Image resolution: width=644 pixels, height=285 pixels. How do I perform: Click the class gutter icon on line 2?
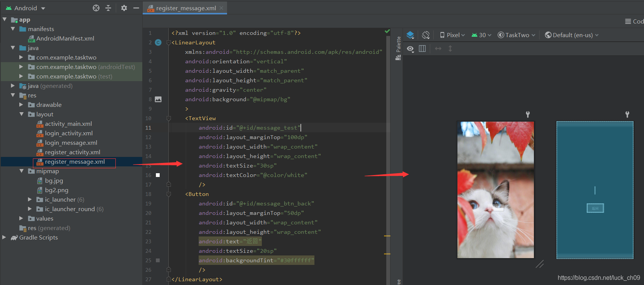point(158,42)
